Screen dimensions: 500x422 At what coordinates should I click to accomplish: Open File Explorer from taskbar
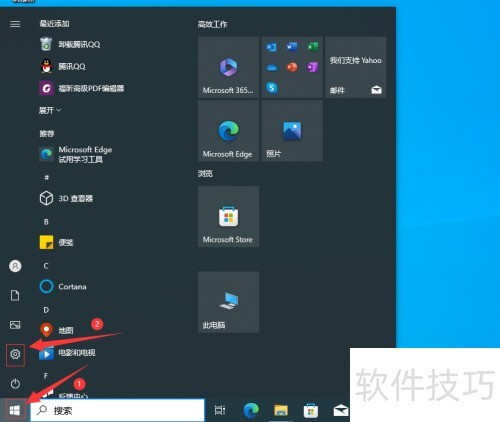tap(281, 410)
